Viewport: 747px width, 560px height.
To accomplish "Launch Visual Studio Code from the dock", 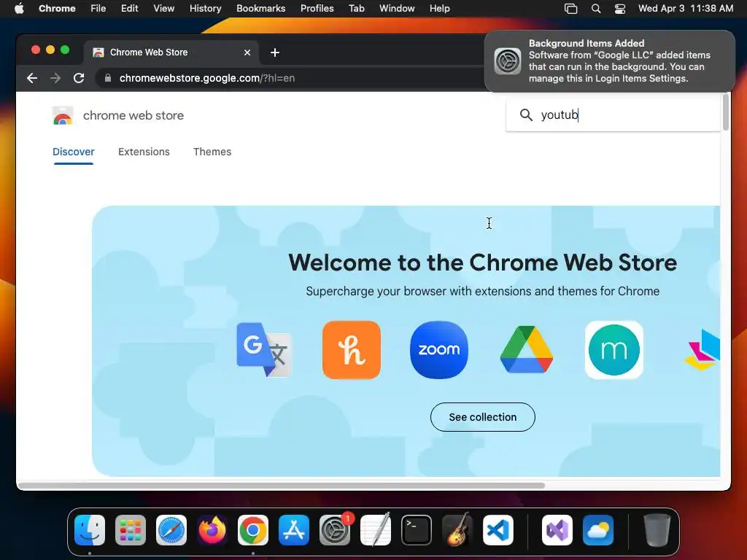I will 498,530.
